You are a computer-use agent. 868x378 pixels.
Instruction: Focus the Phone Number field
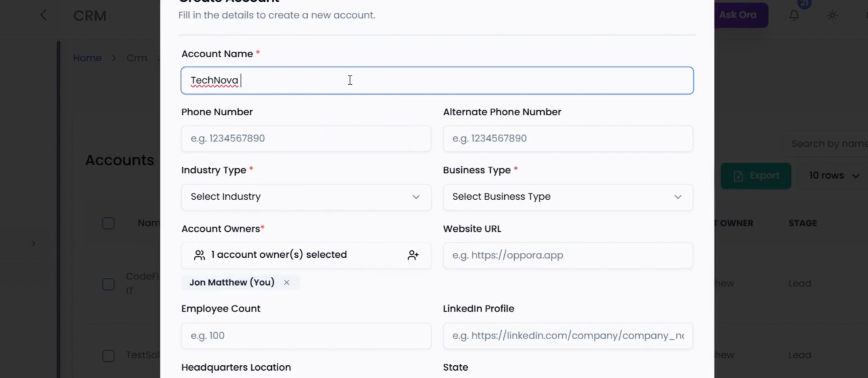306,138
